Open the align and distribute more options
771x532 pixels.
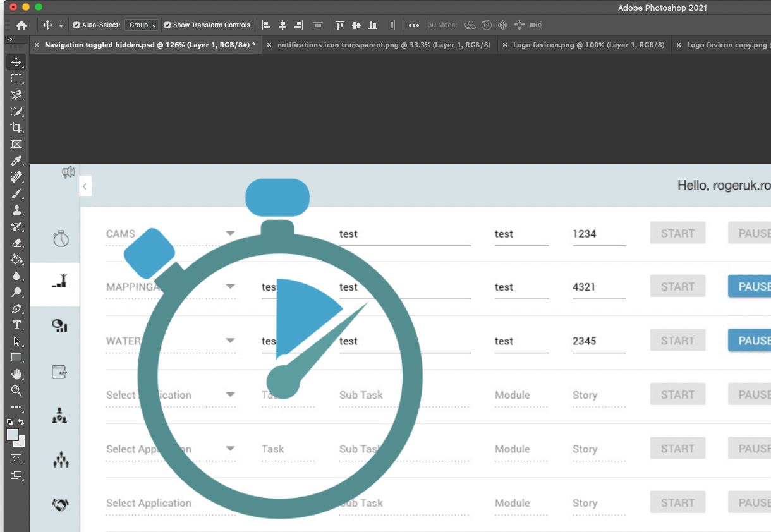[414, 25]
